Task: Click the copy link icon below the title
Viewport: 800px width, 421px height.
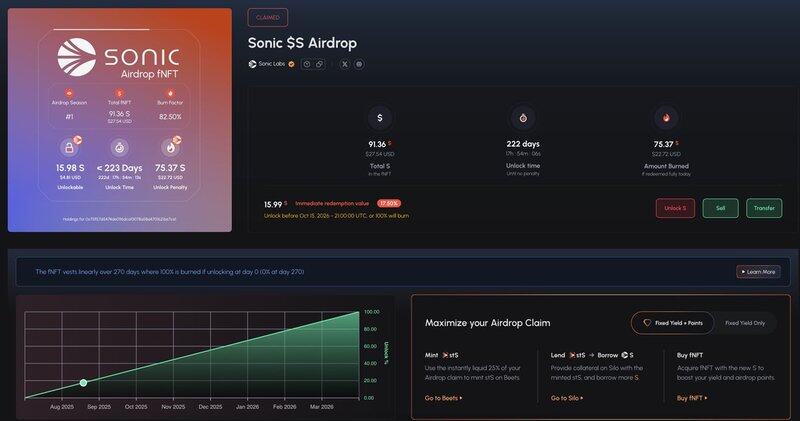Action: pos(319,64)
